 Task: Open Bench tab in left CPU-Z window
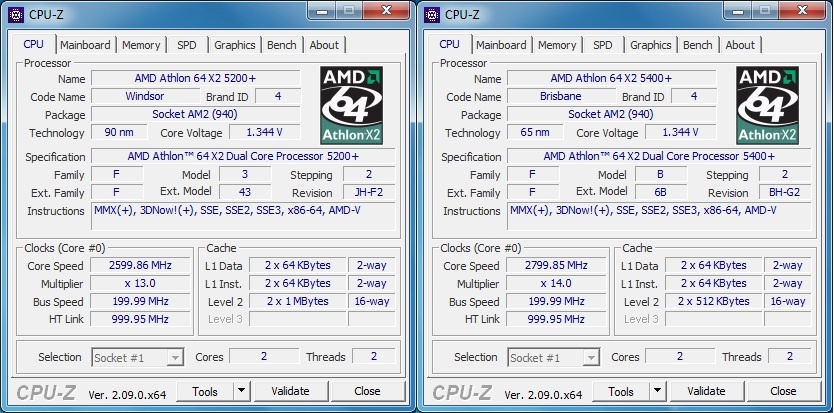[x=282, y=45]
